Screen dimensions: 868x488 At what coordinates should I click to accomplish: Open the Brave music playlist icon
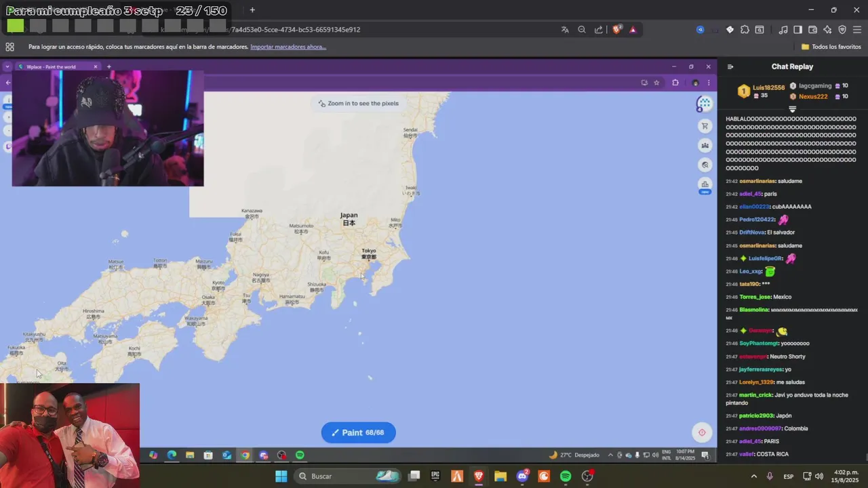click(783, 30)
